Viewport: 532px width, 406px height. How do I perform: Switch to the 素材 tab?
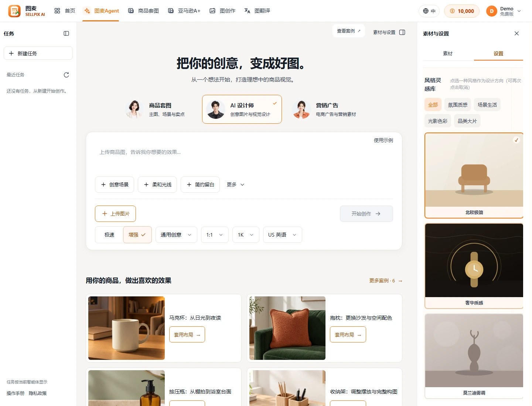tap(448, 54)
